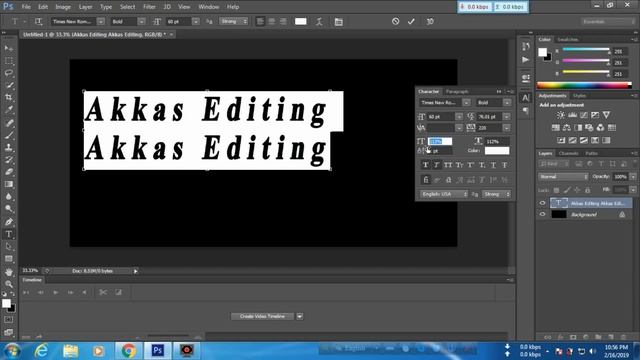Screen dimensions: 640x360
Task: Click the Create warped text icon
Action: click(x=319, y=21)
